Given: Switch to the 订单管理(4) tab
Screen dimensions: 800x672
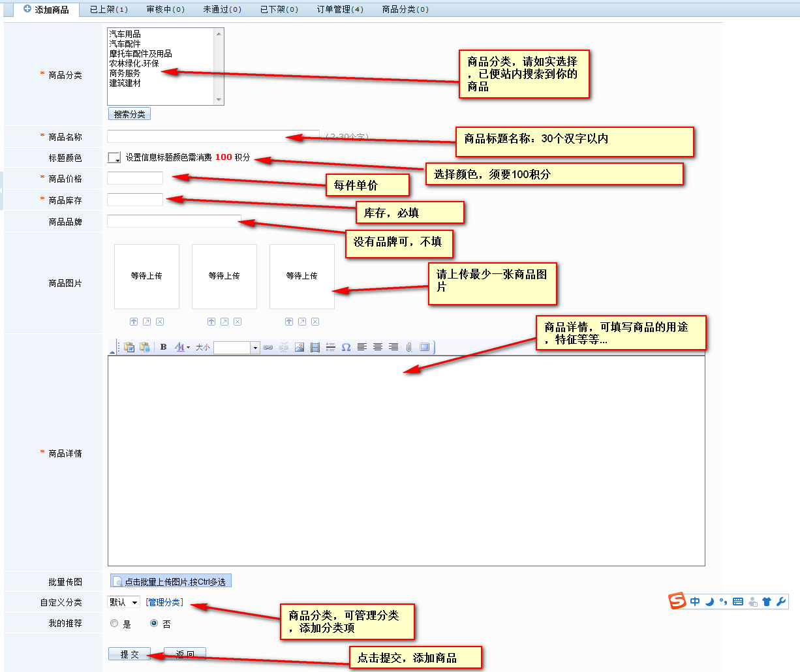Looking at the screenshot, I should (340, 9).
